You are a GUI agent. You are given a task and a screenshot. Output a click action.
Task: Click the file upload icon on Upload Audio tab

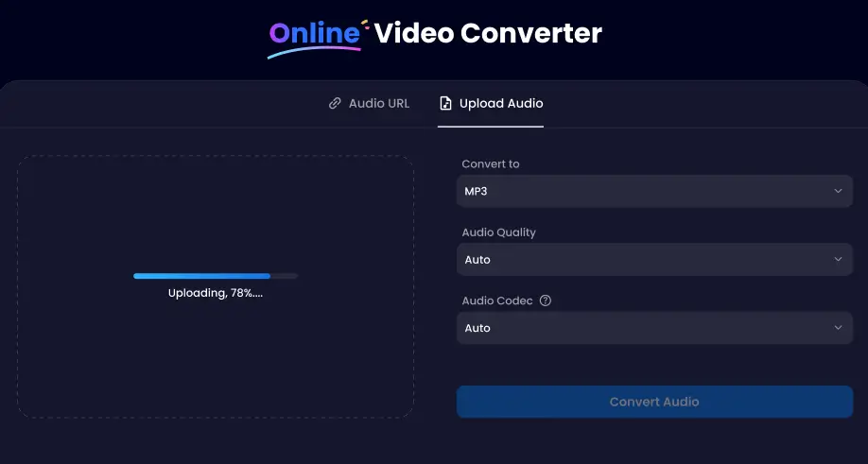(x=445, y=104)
